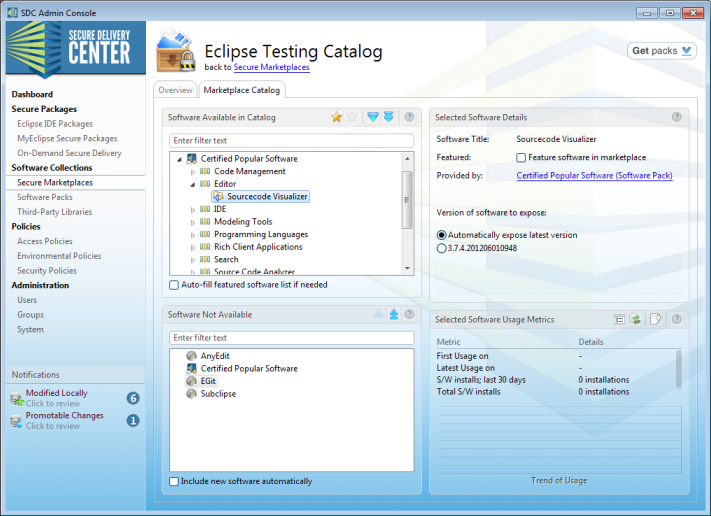The height and width of the screenshot is (516, 711).
Task: Click the double blue down-arrow icon
Action: click(x=388, y=117)
